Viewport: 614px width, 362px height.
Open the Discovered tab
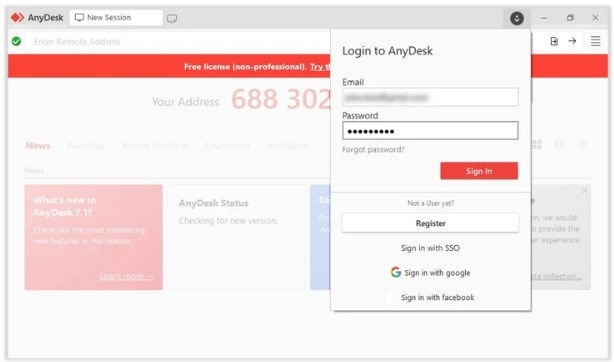coord(227,146)
